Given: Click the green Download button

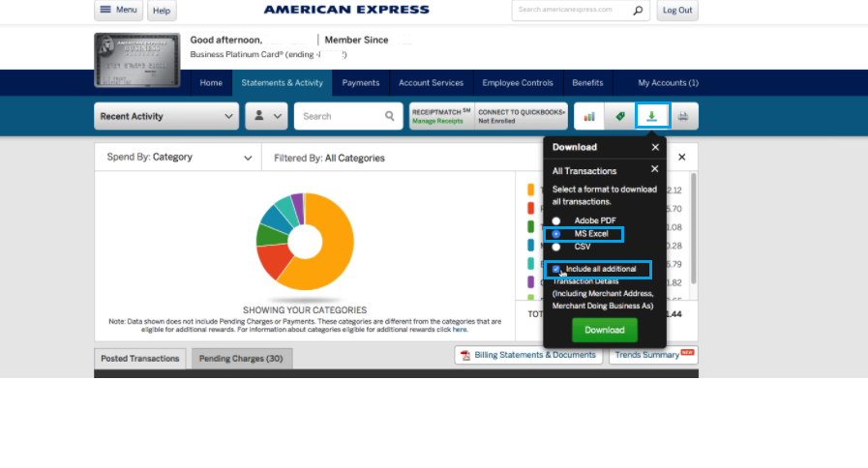Looking at the screenshot, I should tap(605, 331).
